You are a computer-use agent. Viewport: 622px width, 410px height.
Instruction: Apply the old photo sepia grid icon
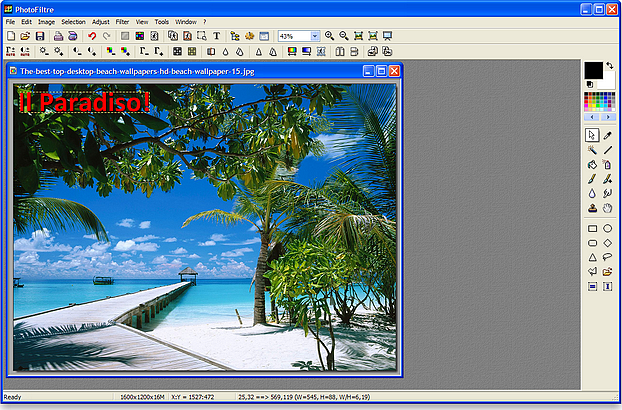(x=192, y=51)
